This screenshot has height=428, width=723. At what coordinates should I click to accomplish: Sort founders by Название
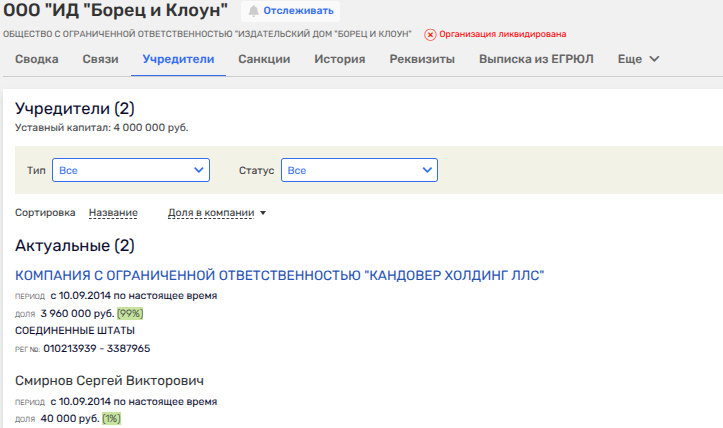click(x=112, y=213)
